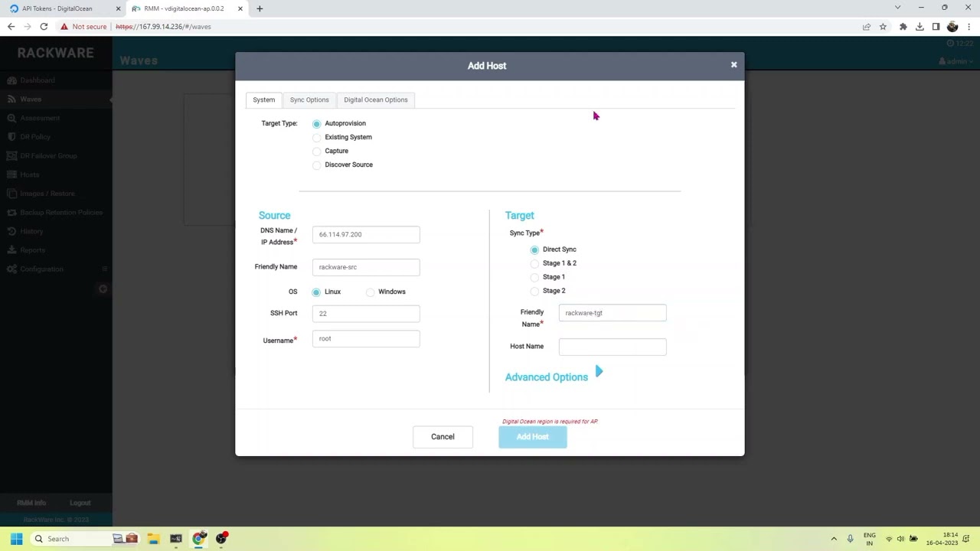Click the Logout link
The image size is (980, 551).
[x=80, y=503]
